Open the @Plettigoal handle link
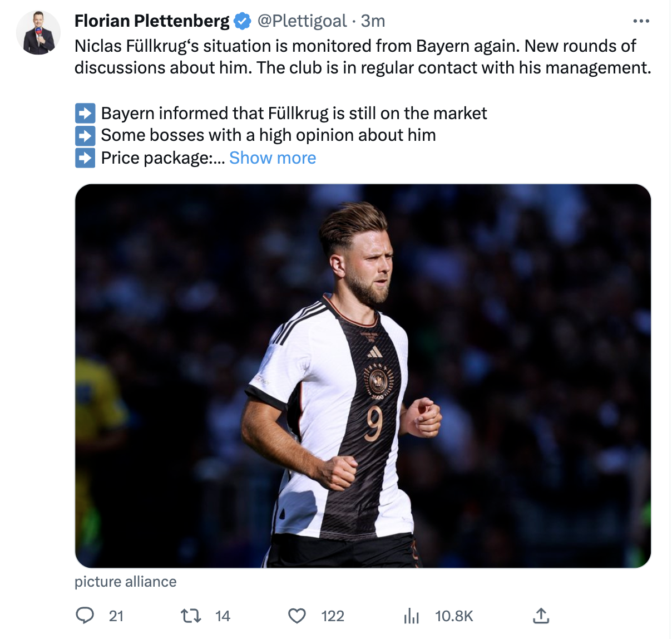The width and height of the screenshot is (672, 639). (x=302, y=21)
